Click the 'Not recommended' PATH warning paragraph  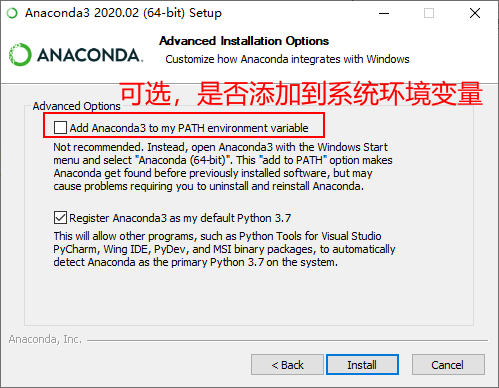[x=223, y=166]
